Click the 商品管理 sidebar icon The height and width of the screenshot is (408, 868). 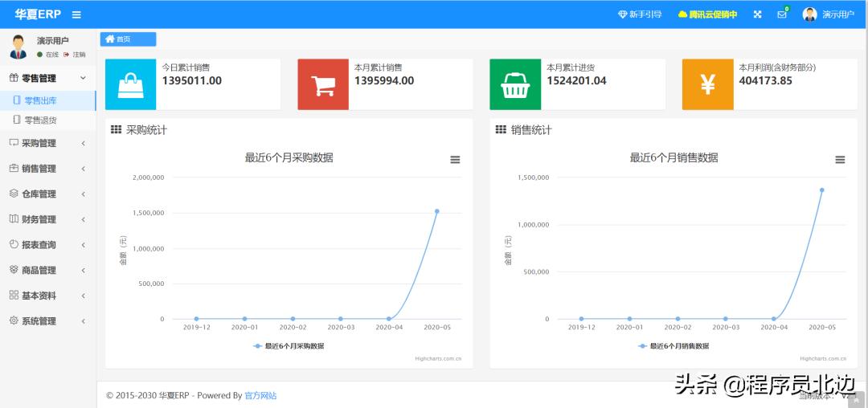point(14,270)
